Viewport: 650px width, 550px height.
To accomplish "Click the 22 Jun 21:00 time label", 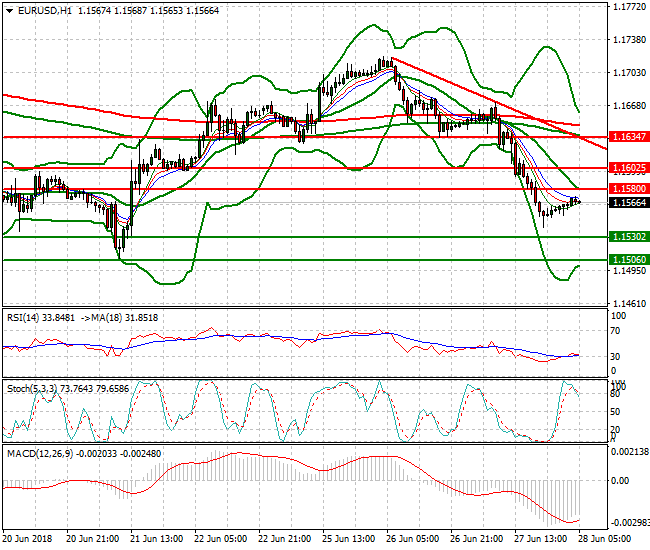I will click(x=284, y=539).
